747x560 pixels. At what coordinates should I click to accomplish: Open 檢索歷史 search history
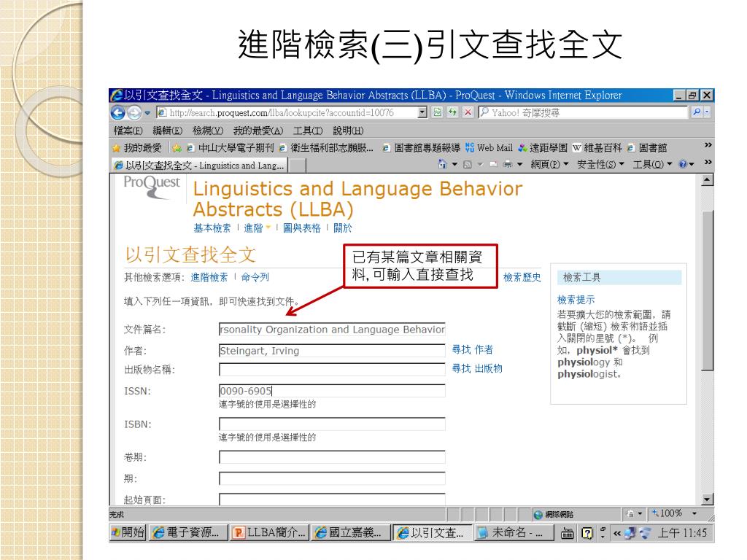[522, 278]
